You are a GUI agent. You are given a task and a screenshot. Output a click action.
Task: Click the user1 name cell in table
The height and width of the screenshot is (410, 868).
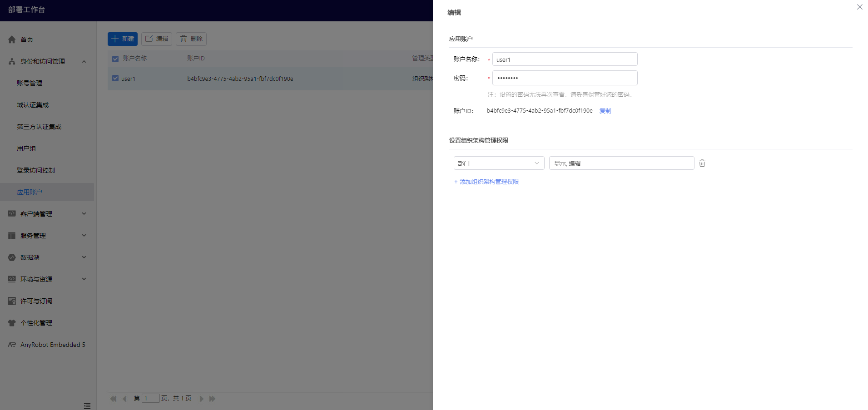tap(128, 79)
